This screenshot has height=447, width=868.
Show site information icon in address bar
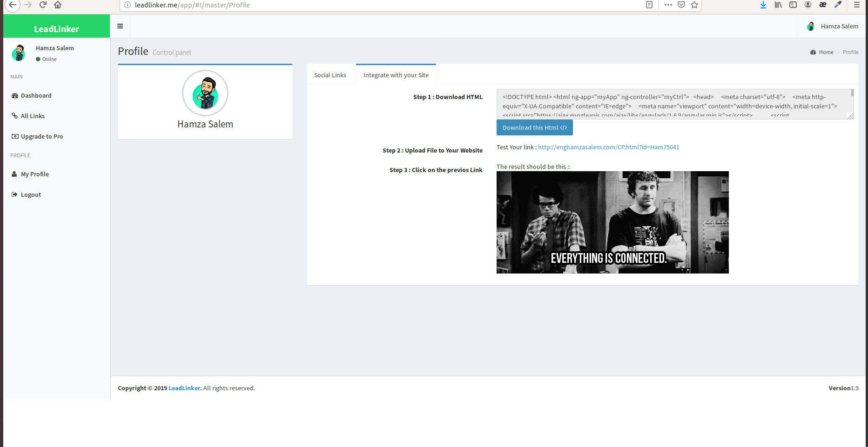(127, 5)
